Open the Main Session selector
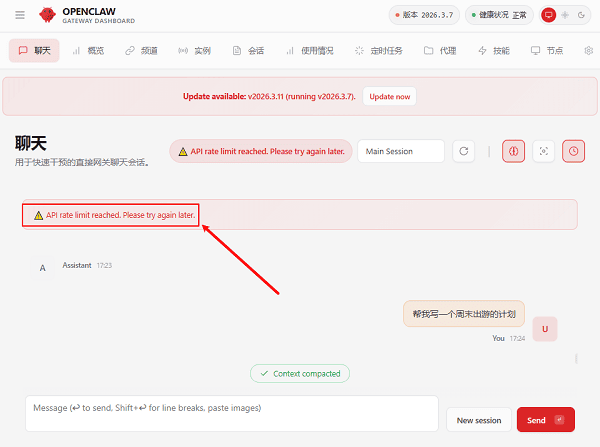 click(x=401, y=151)
